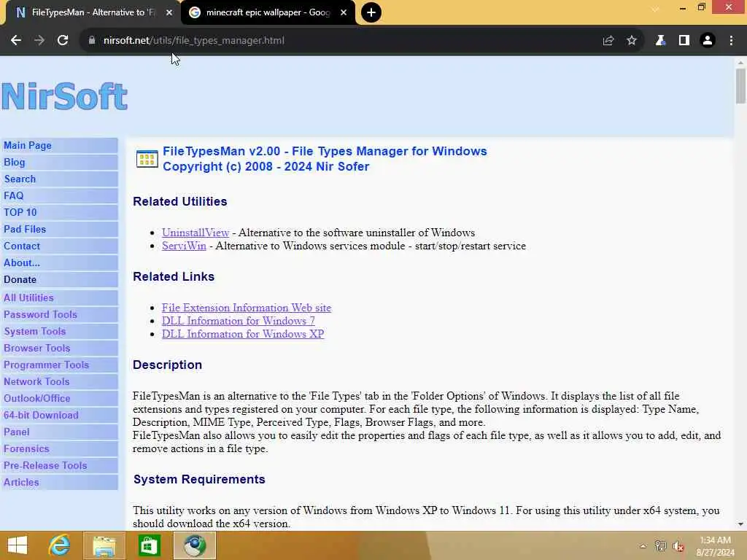
Task: Share this page icon in address bar
Action: 608,41
